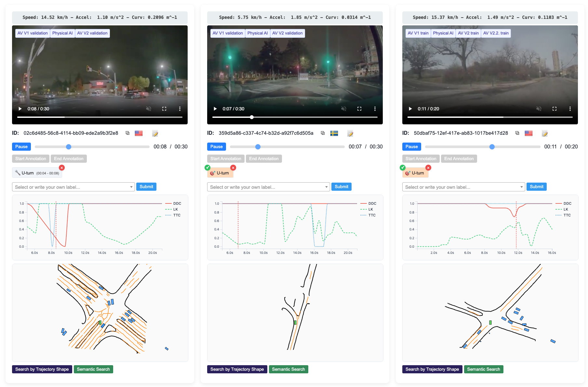This screenshot has height=387, width=588.
Task: Enter fullscreen on the 0:07 / 0:30 video
Action: [x=359, y=109]
